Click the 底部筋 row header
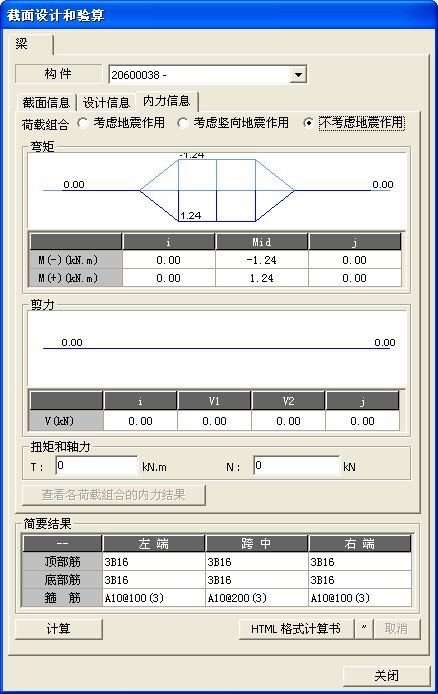 point(62,579)
